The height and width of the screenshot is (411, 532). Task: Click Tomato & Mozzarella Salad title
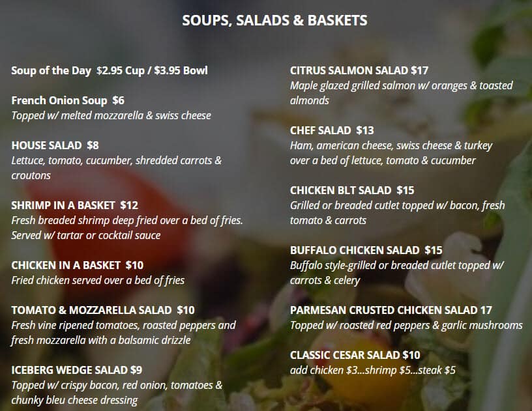[102, 310]
